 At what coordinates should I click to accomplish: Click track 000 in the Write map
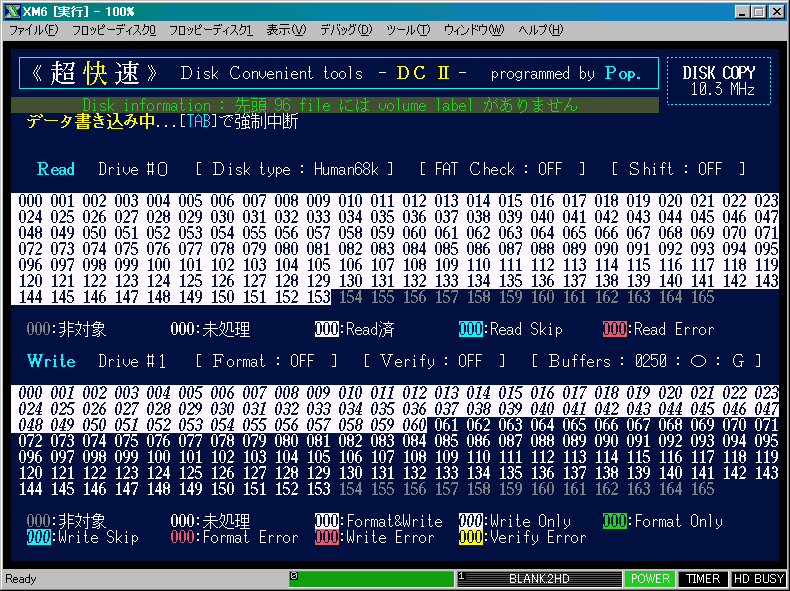tap(30, 393)
